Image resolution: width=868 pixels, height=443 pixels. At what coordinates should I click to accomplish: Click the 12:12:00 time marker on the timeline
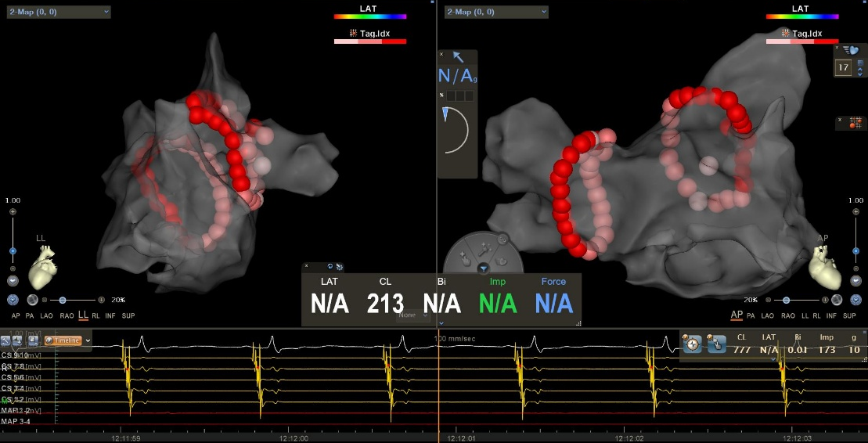click(293, 438)
